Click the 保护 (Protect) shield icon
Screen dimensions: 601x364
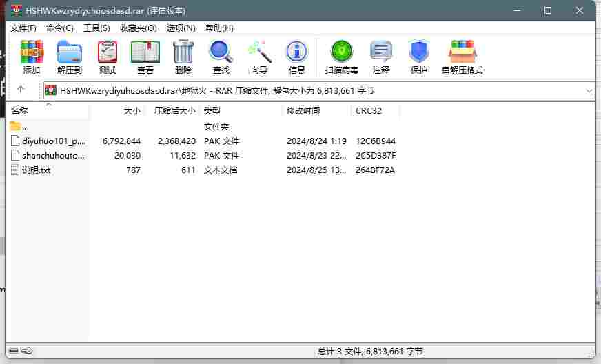tap(418, 51)
